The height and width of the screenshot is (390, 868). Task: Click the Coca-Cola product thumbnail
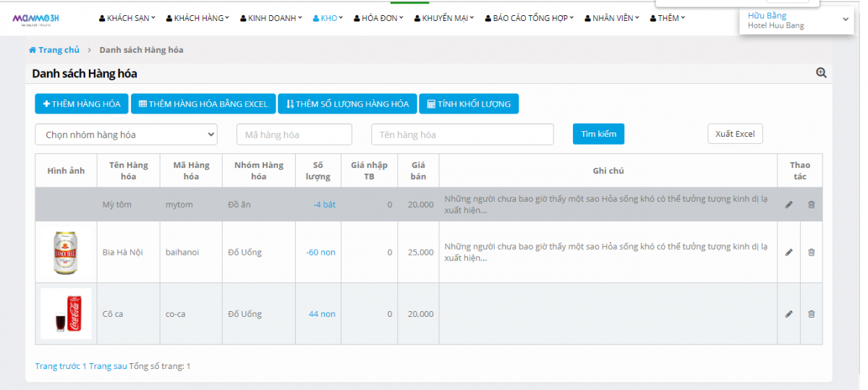pos(66,314)
